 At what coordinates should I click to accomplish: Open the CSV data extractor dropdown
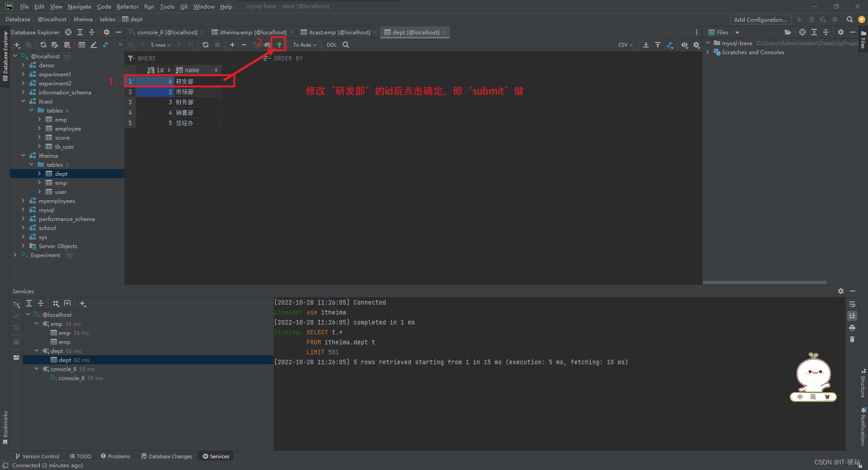[x=625, y=45]
